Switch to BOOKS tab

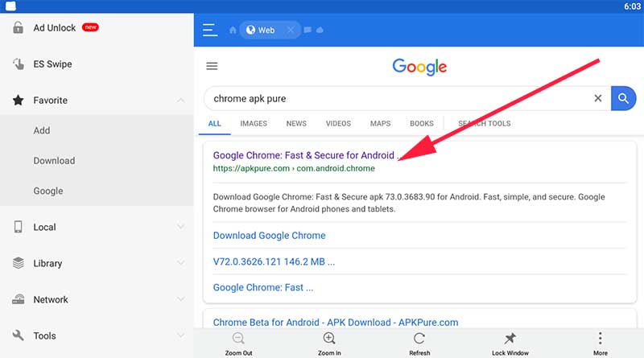coord(421,124)
